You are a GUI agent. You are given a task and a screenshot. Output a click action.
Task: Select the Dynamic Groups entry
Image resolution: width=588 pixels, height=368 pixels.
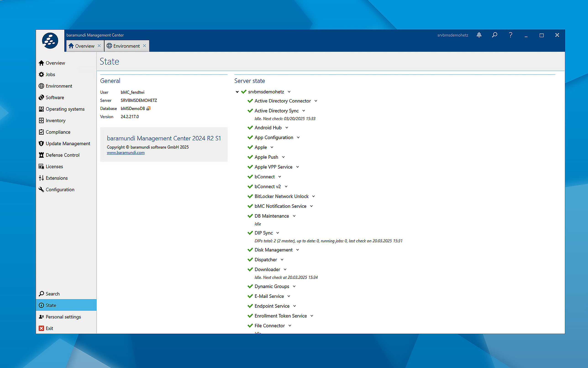272,286
